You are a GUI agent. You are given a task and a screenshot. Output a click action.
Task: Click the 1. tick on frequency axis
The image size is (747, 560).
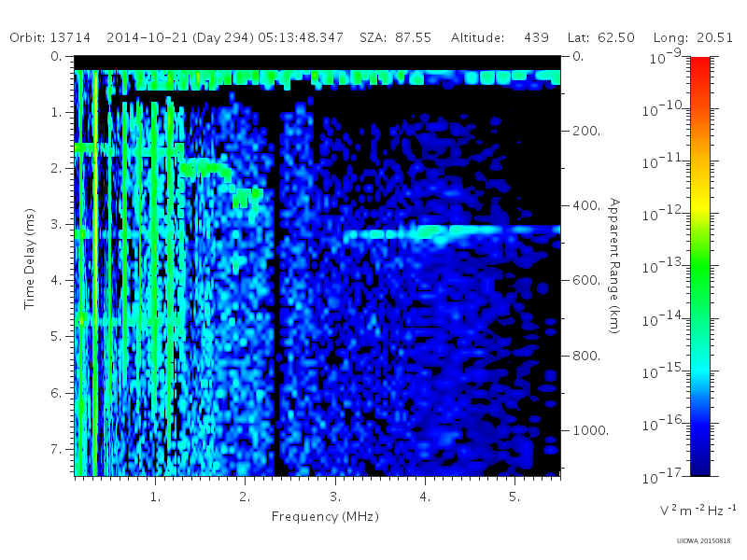pos(155,497)
